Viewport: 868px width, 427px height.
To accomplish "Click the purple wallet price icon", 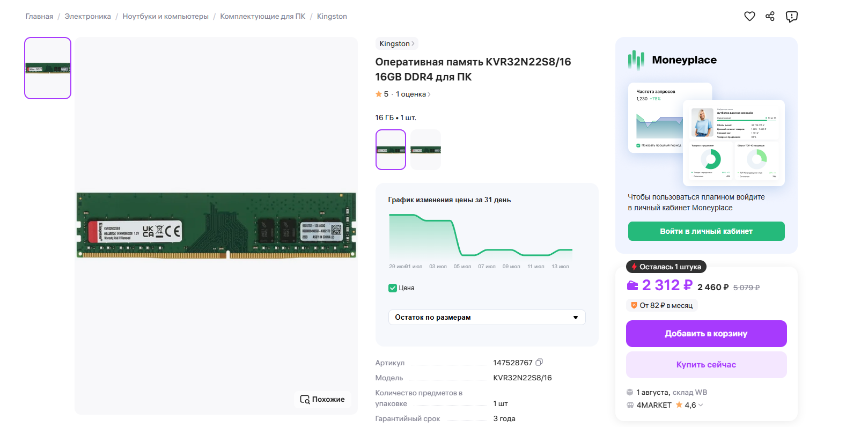I will [632, 285].
